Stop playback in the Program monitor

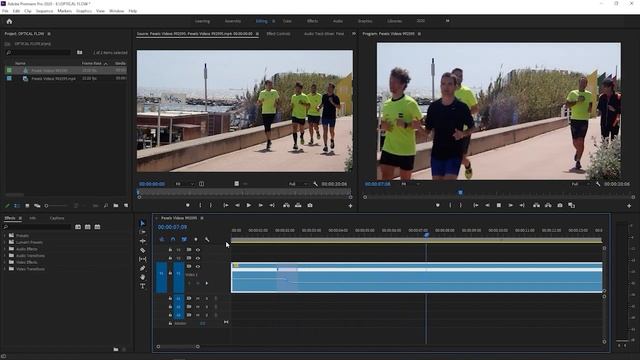point(498,205)
